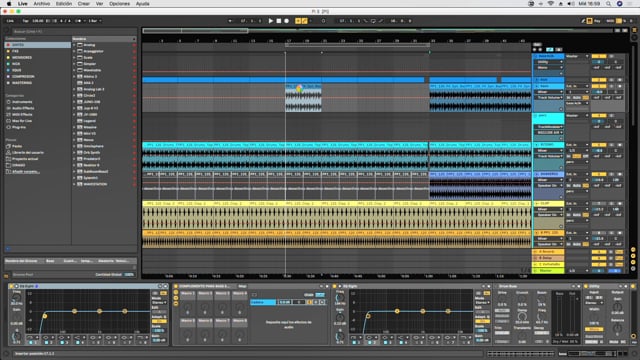Click the loop brace above the timeline
Screen dimensions: 640x360
pyautogui.click(x=357, y=45)
